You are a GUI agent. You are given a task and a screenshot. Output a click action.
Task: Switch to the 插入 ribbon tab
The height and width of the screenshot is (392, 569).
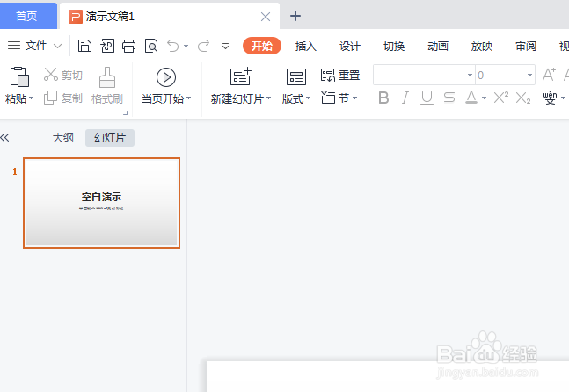pyautogui.click(x=305, y=46)
